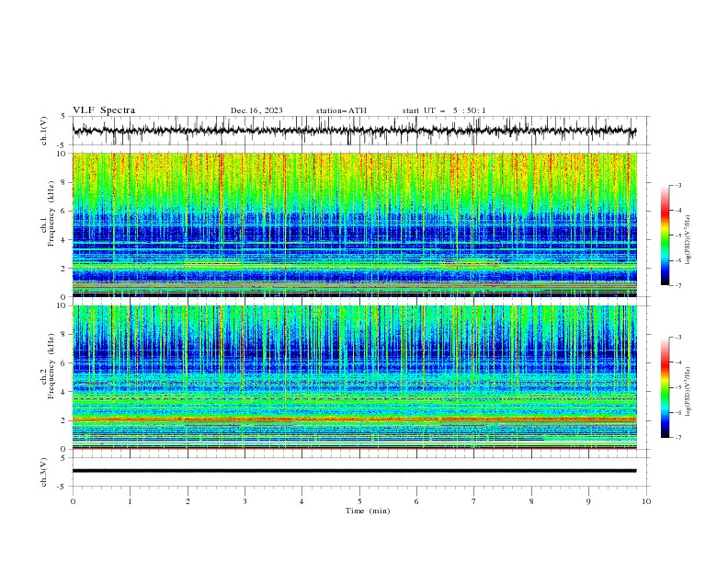Click the ch.1(V) waveform axis label

click(44, 131)
